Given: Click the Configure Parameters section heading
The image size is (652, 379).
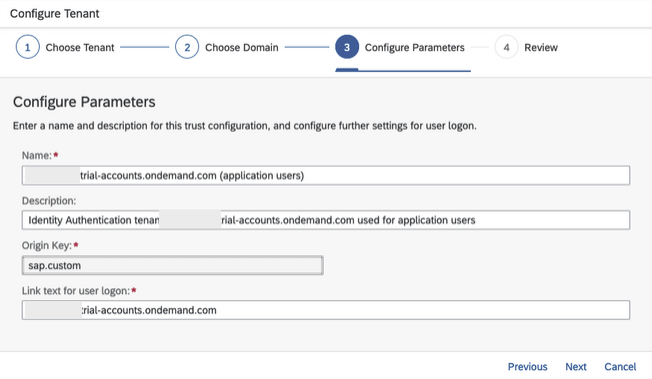Looking at the screenshot, I should [x=84, y=102].
